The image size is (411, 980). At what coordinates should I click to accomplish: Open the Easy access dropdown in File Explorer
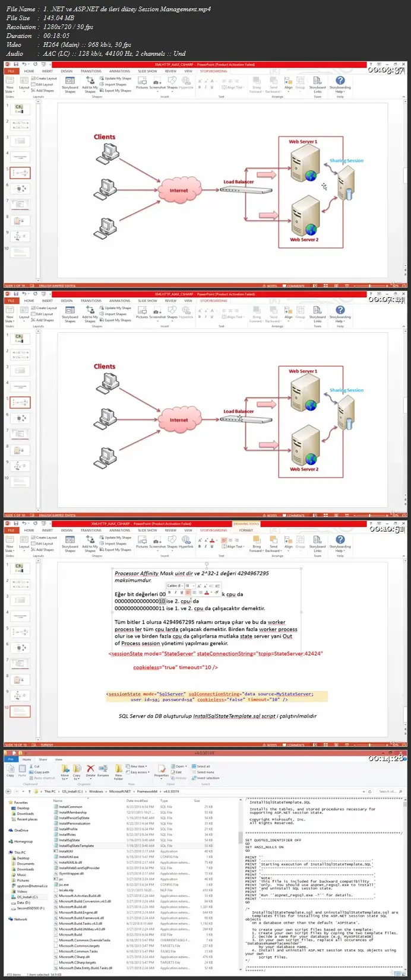click(x=139, y=772)
